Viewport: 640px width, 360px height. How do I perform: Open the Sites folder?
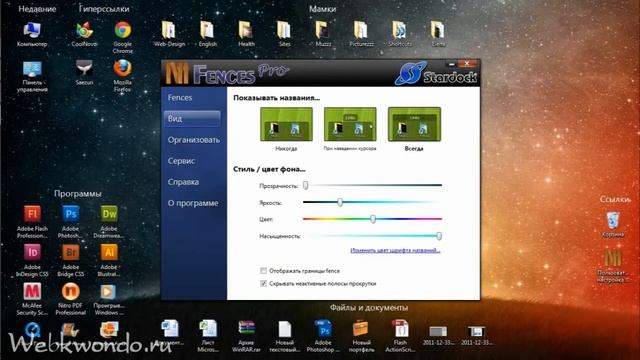(x=284, y=34)
